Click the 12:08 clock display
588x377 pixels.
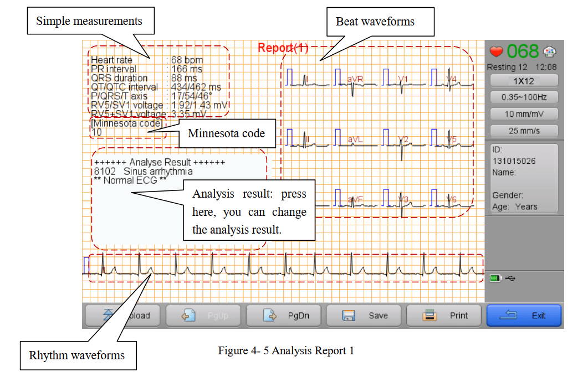tap(546, 67)
